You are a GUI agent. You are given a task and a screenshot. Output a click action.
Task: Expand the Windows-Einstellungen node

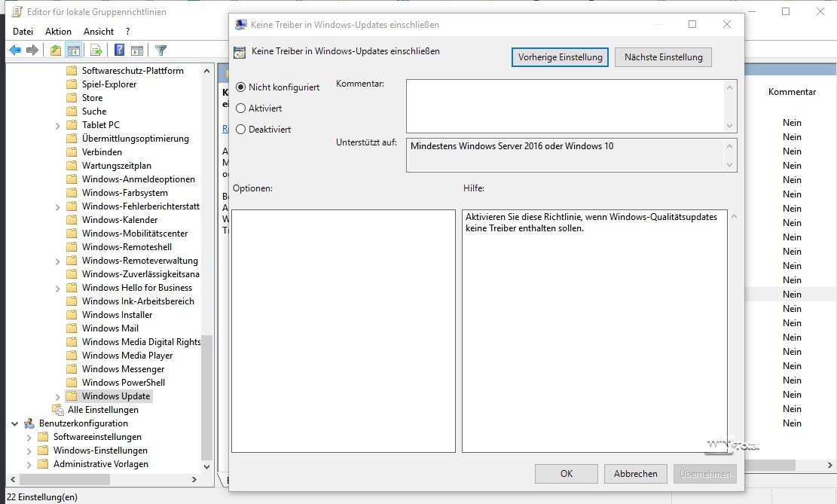[x=29, y=451]
